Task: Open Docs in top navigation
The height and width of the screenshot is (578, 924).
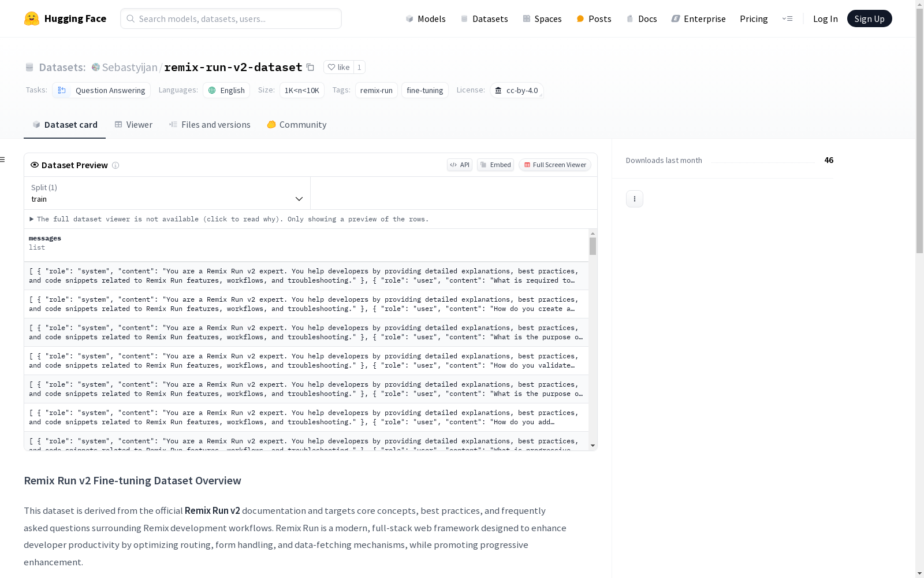Action: tap(642, 18)
